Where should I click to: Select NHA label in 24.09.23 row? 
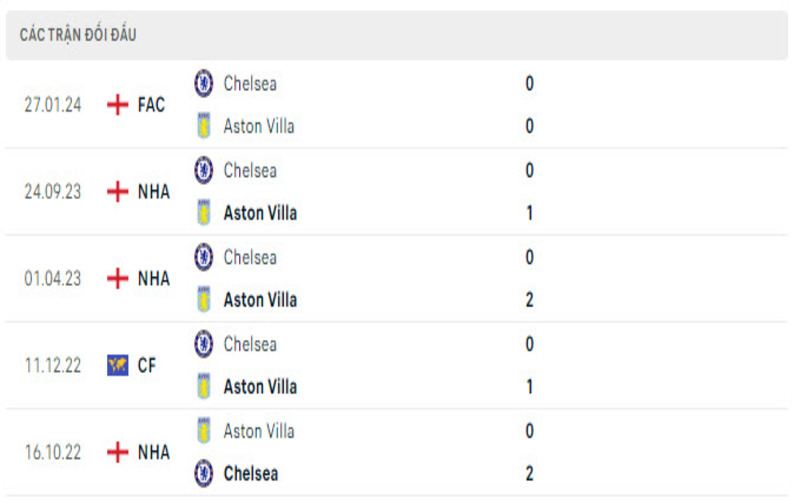click(154, 191)
